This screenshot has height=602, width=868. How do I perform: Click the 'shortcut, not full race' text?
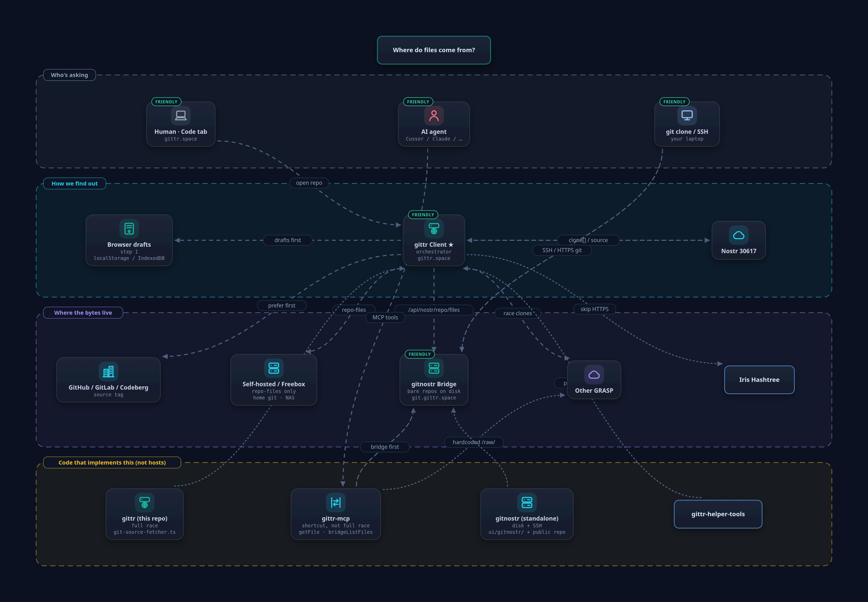336,526
